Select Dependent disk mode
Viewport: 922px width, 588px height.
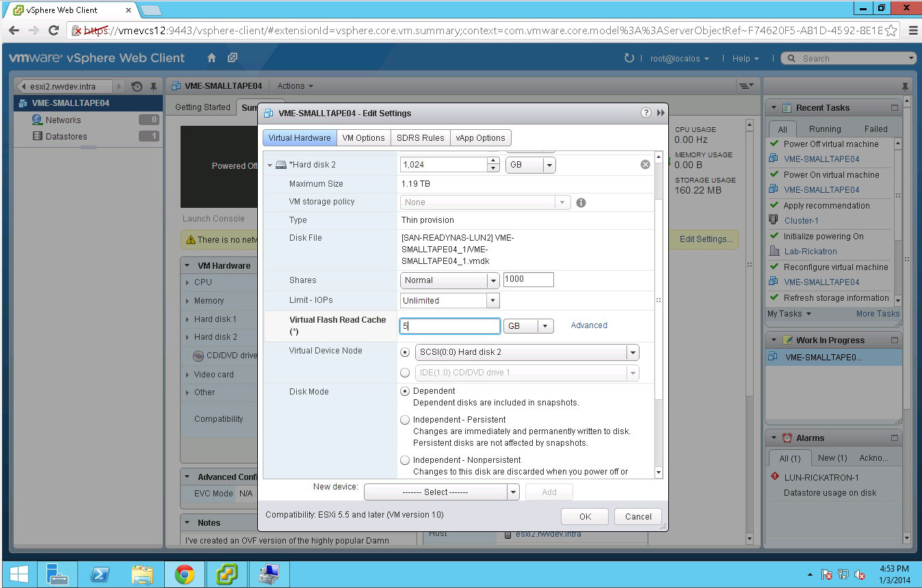coord(405,391)
